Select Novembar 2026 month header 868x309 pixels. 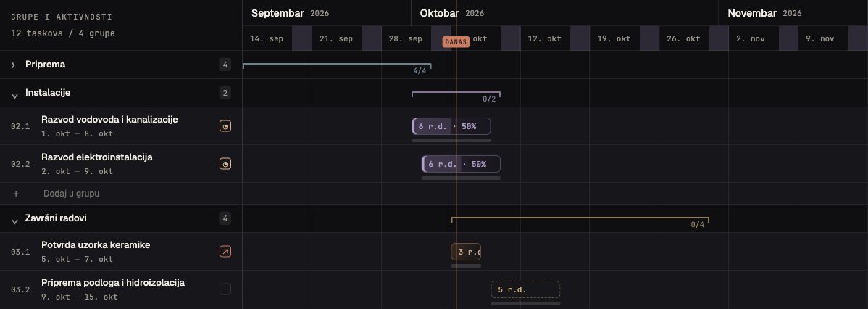click(764, 13)
